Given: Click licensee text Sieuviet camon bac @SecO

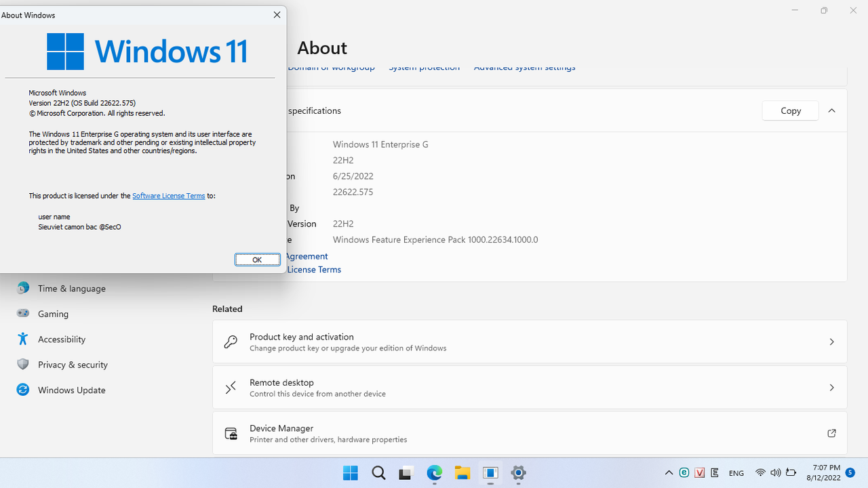Looking at the screenshot, I should click(x=79, y=227).
